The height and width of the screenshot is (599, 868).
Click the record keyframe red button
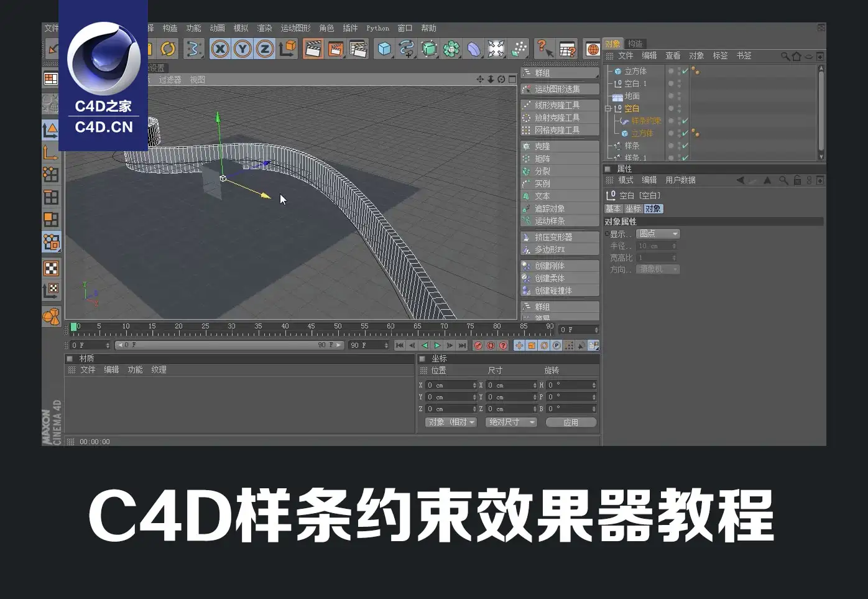coord(478,345)
